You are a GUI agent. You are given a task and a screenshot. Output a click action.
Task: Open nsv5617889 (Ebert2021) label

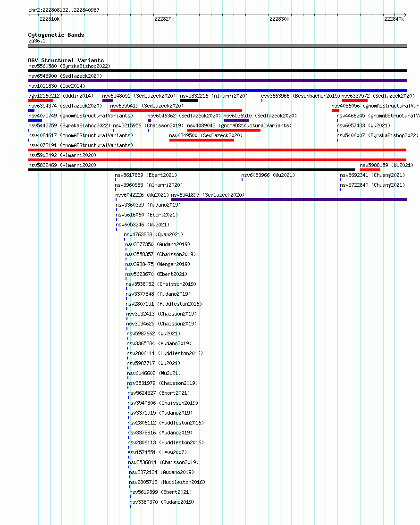click(146, 175)
